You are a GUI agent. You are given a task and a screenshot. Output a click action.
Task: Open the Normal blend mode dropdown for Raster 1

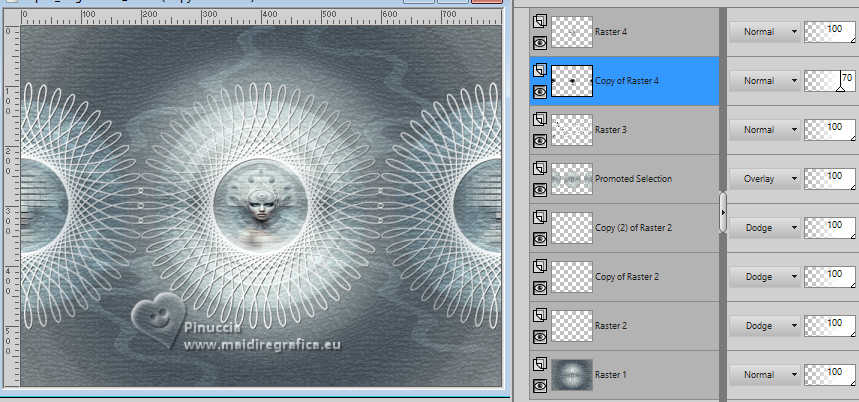click(765, 375)
